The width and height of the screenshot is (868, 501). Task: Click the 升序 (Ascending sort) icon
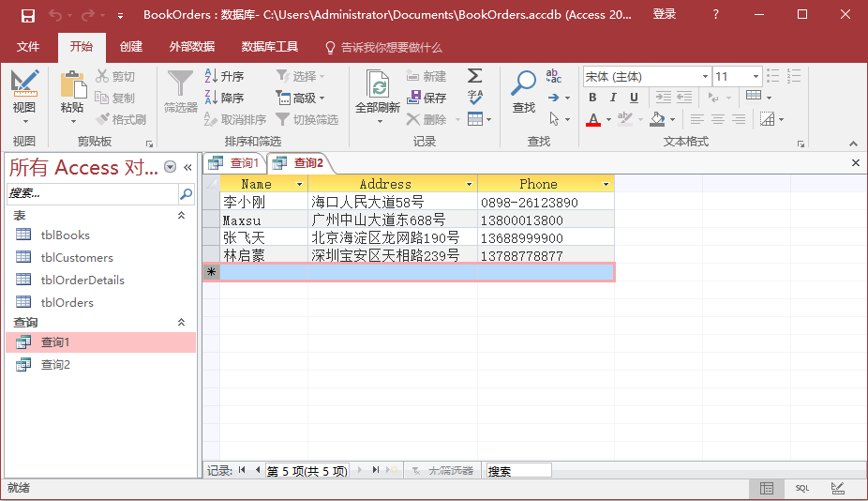click(x=212, y=76)
